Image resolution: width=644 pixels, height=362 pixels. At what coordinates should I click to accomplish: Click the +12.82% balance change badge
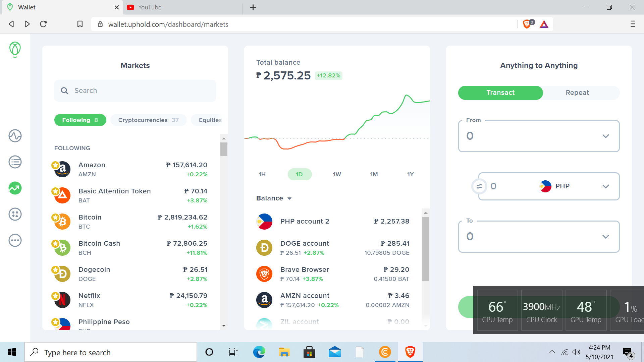click(x=329, y=76)
